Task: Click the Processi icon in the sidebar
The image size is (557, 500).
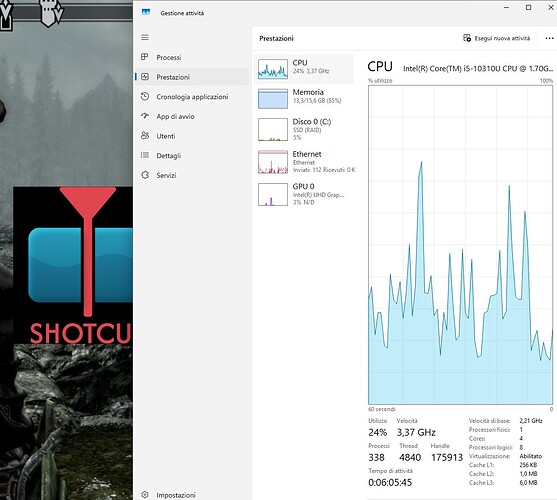Action: point(145,57)
